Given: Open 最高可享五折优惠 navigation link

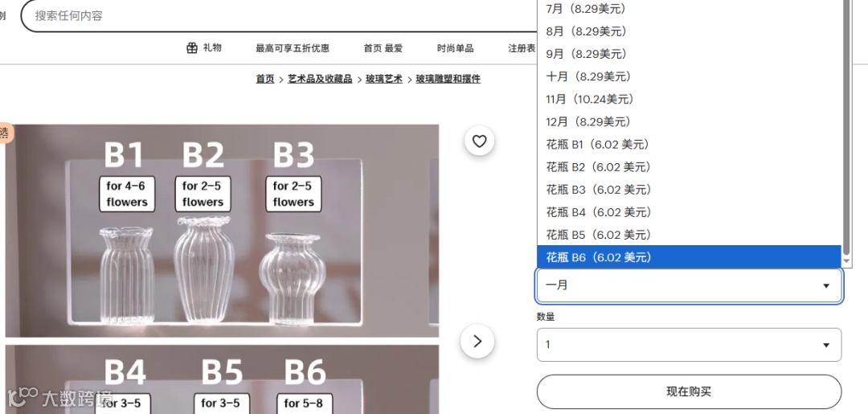Looking at the screenshot, I should pyautogui.click(x=293, y=48).
